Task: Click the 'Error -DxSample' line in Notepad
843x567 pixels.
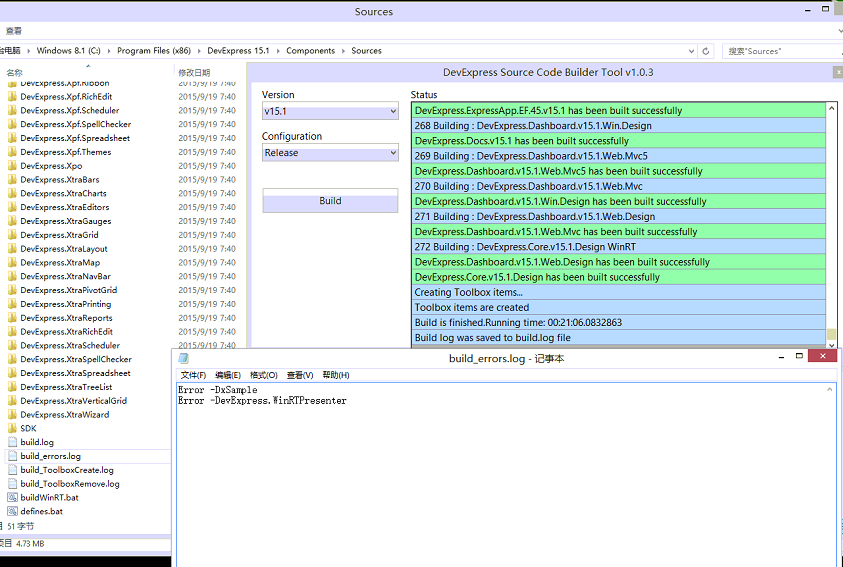Action: coord(218,390)
